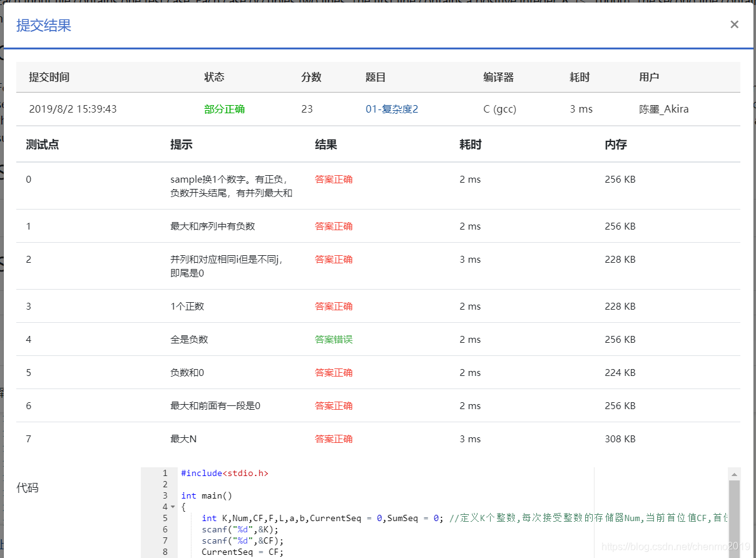This screenshot has width=756, height=558.
Task: Click code line #include<stdio.h>
Action: point(225,473)
